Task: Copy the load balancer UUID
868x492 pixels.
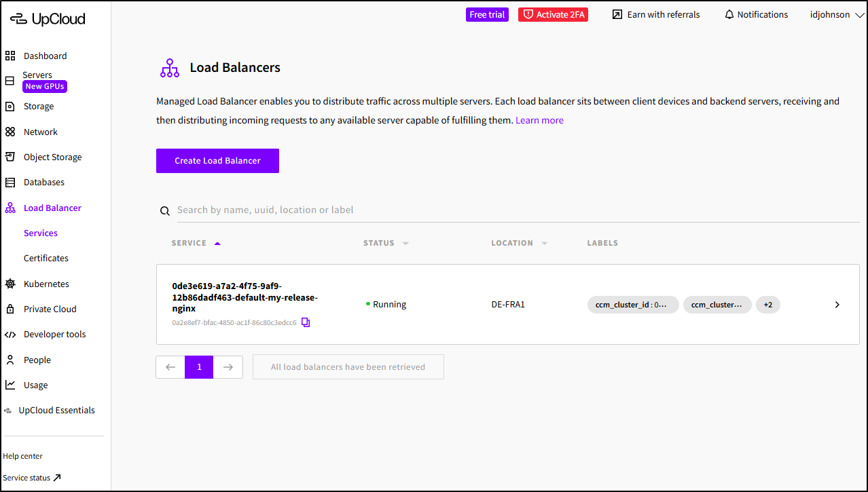Action: click(306, 322)
